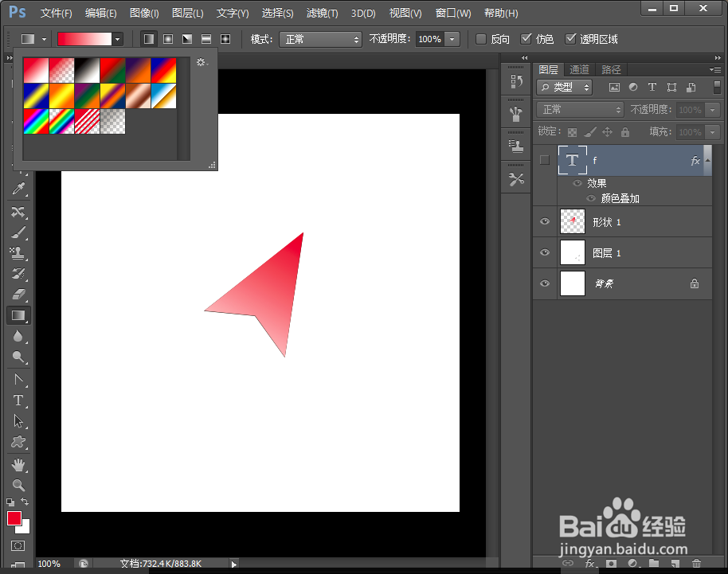Open layer blend mode 正常 dropdown
Viewport: 728px width, 574px height.
pyautogui.click(x=581, y=110)
